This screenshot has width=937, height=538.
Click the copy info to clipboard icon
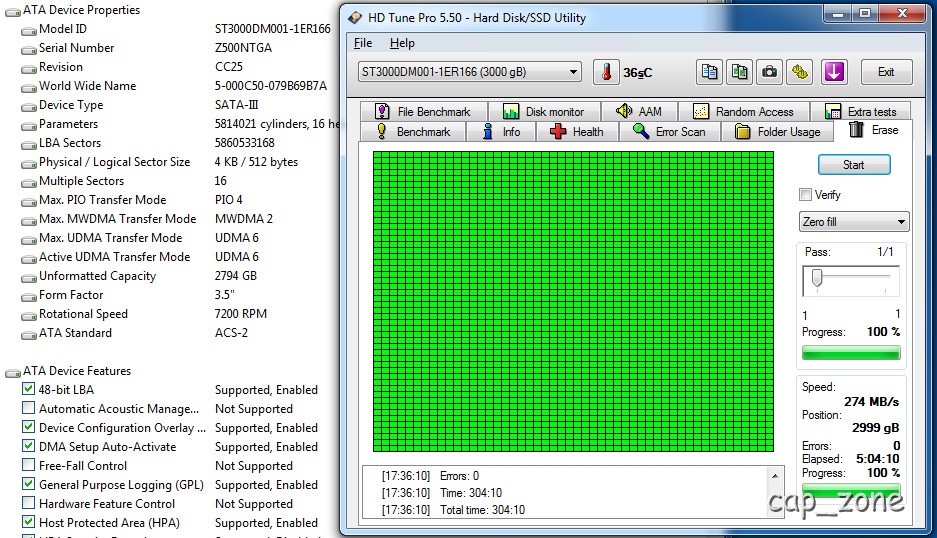[x=709, y=72]
